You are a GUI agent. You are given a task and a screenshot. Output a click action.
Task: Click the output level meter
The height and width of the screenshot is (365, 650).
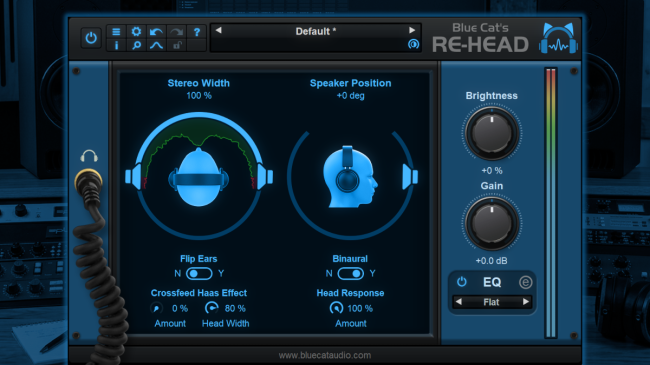click(x=551, y=202)
